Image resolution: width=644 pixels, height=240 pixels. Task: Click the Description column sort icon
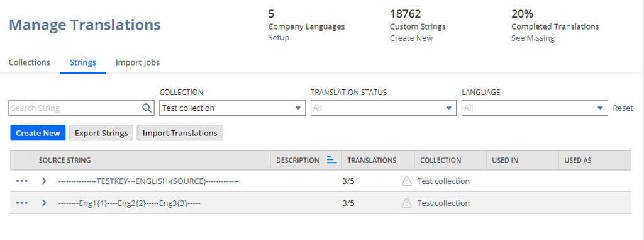tap(332, 160)
